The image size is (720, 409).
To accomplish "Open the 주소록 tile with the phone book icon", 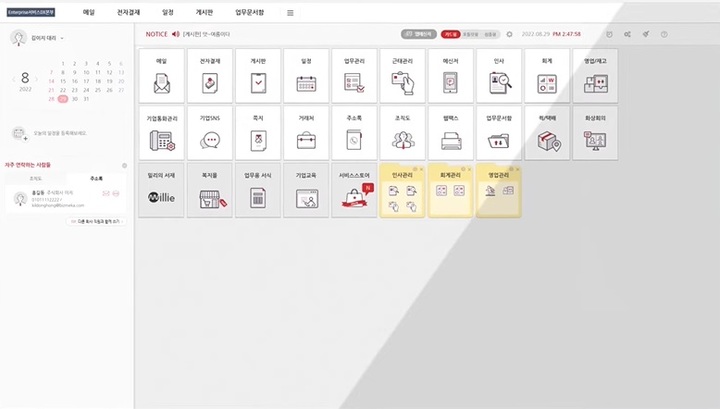I will coord(354,133).
